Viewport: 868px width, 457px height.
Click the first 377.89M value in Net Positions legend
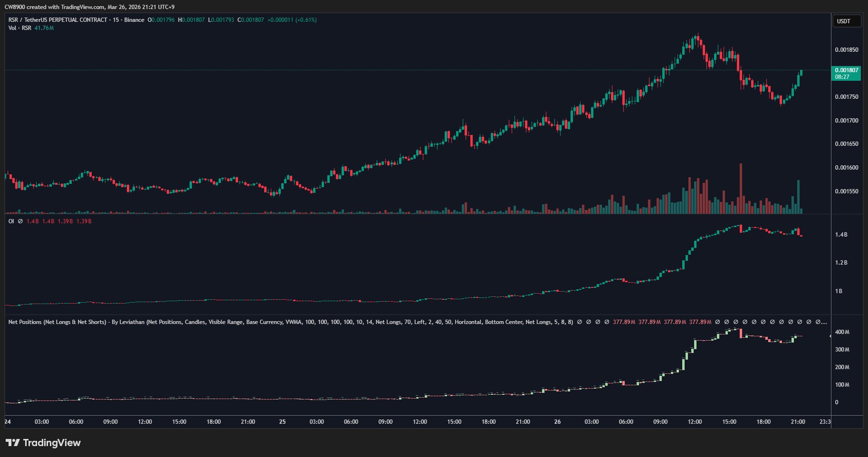[x=624, y=322]
